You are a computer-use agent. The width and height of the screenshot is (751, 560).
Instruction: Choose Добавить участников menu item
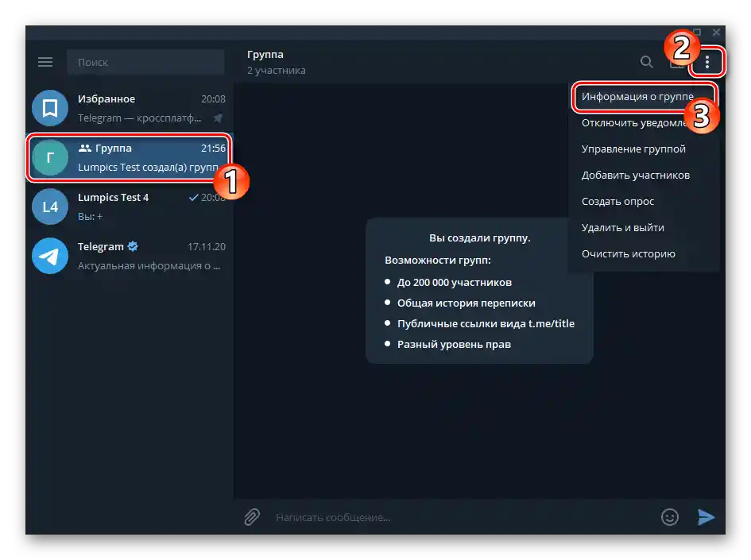(x=644, y=176)
